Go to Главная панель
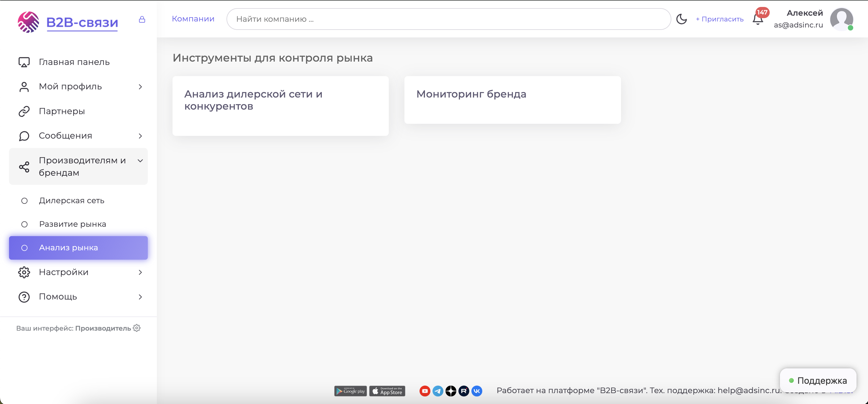This screenshot has height=404, width=868. [x=74, y=62]
